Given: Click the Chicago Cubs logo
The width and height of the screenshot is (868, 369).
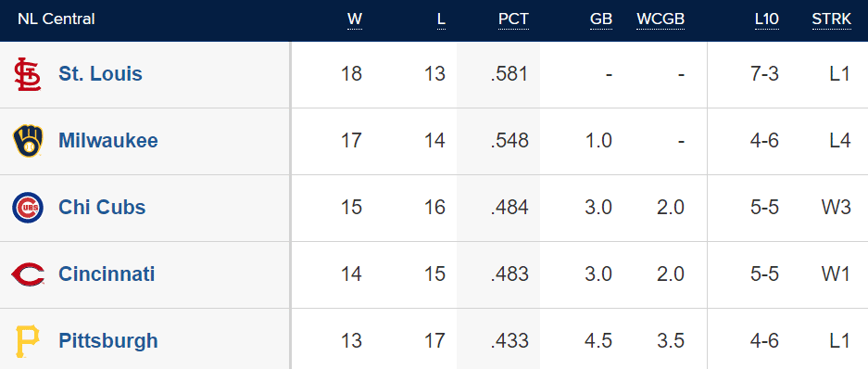Looking at the screenshot, I should 28,208.
